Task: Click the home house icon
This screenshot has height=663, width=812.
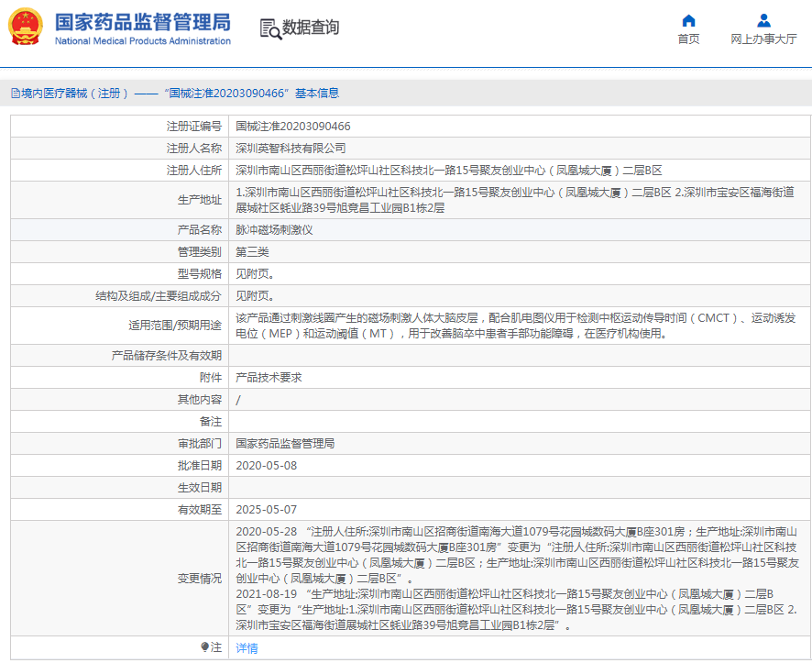Action: pos(688,20)
